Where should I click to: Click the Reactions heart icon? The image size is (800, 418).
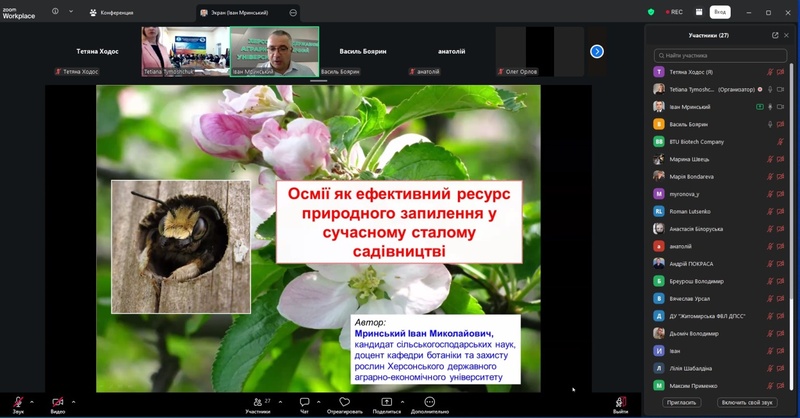coord(345,402)
